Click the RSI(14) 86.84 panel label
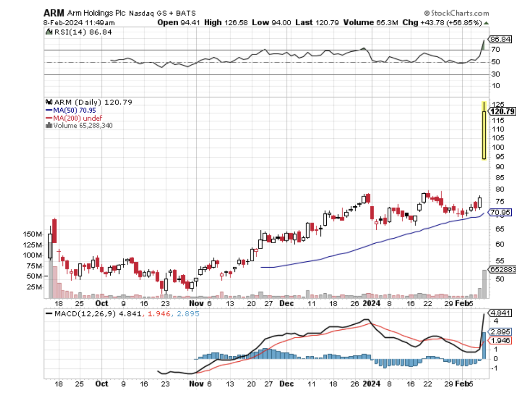This screenshot has width=532, height=400. pyautogui.click(x=83, y=32)
